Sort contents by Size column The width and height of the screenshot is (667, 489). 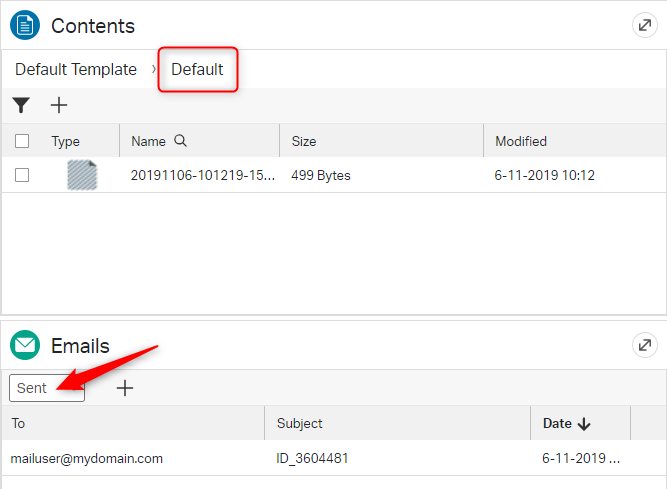click(304, 141)
